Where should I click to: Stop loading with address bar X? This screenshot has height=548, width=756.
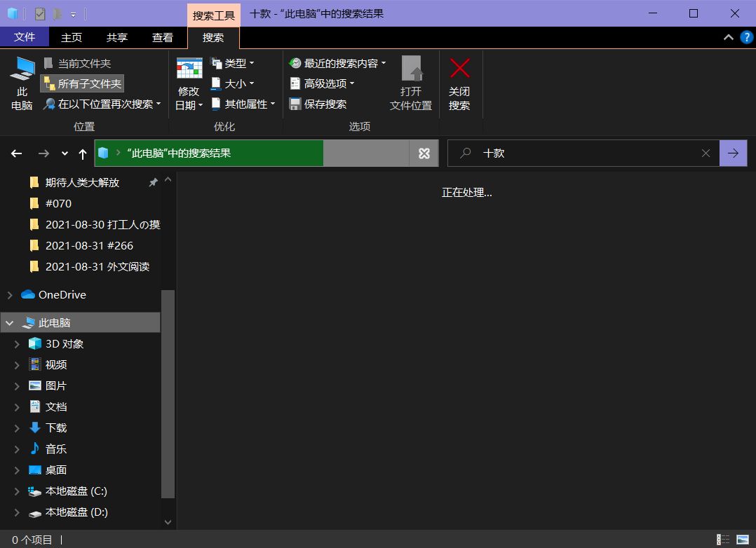[424, 153]
